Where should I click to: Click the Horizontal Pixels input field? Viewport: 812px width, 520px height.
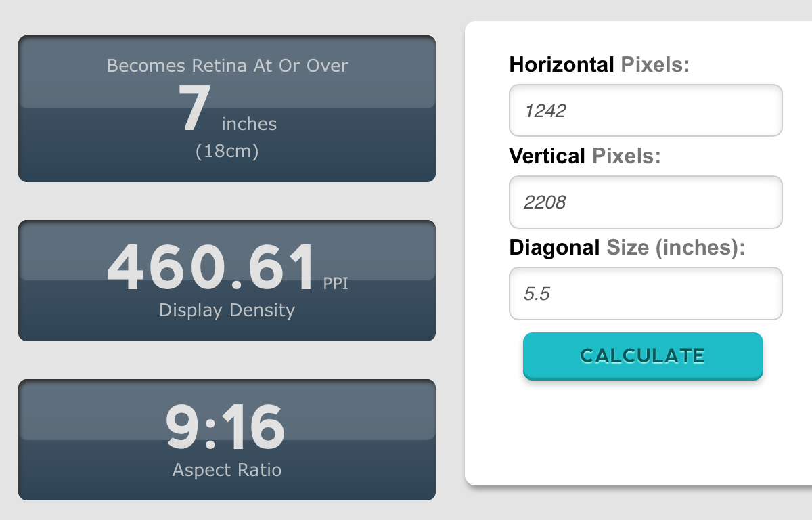[x=646, y=110]
